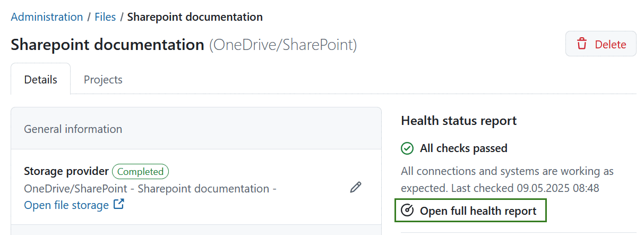Image resolution: width=644 pixels, height=235 pixels.
Task: Click the pencil edit icon for Storage provider
Action: tap(356, 187)
